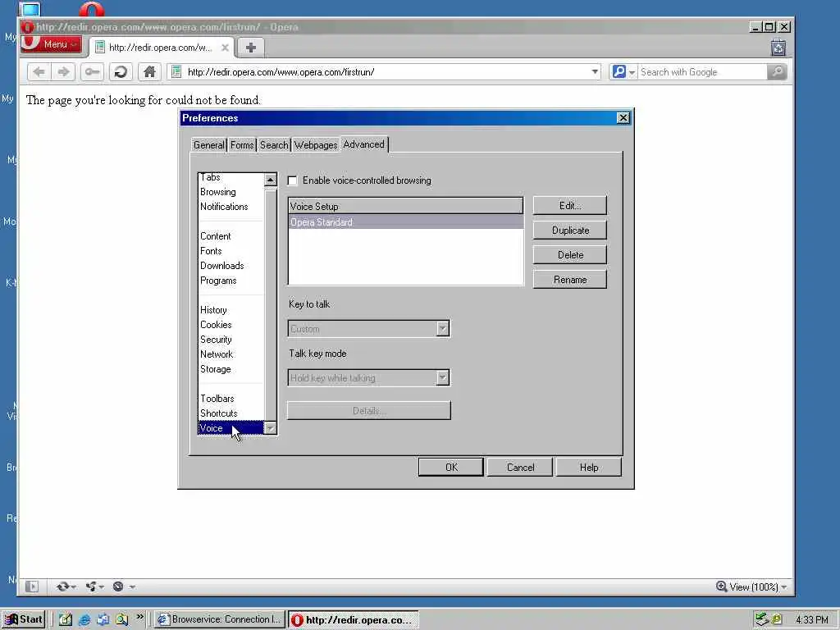Click the page icon in address bar
Screen dimensions: 840x630
176,71
